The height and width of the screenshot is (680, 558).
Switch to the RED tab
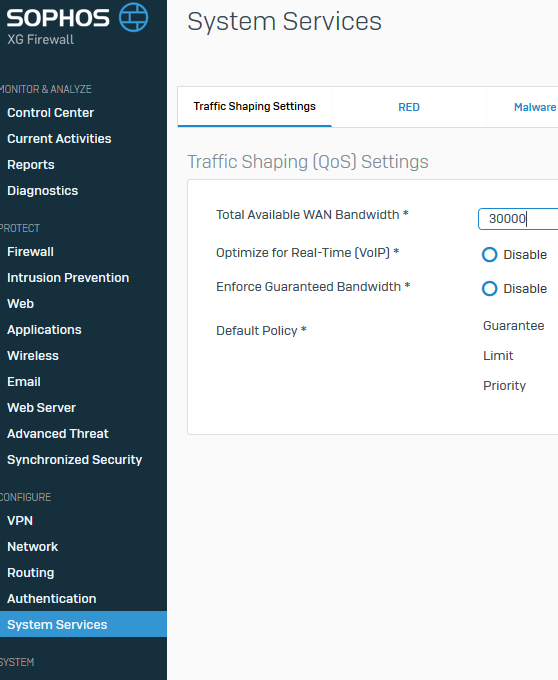(x=409, y=107)
